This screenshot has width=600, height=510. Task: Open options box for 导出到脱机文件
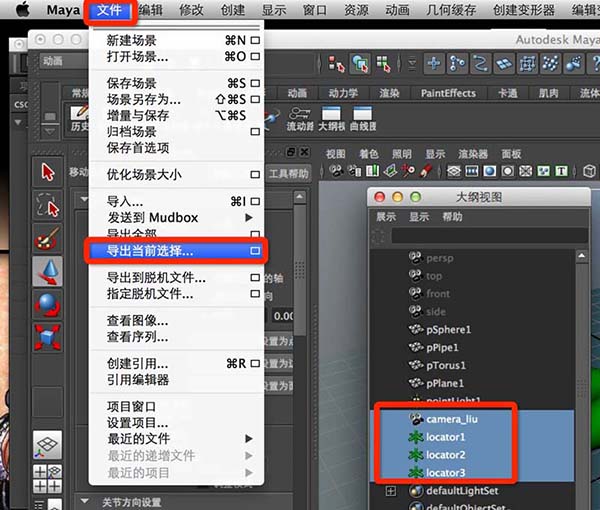click(x=255, y=277)
